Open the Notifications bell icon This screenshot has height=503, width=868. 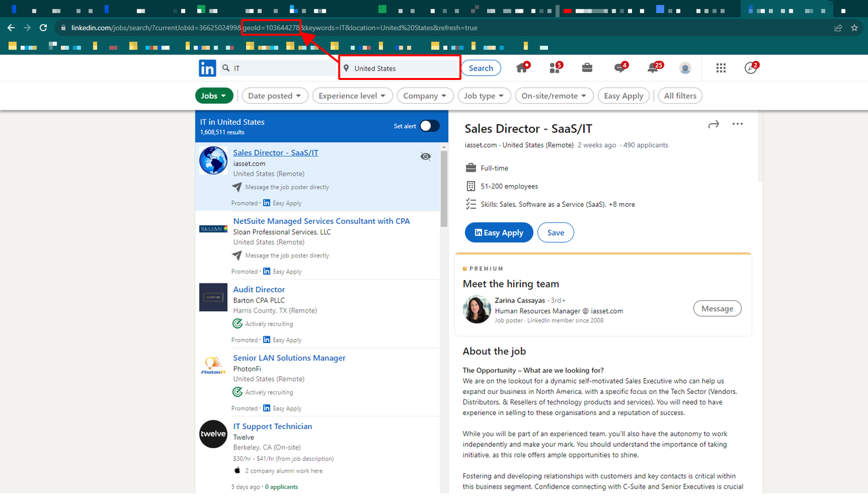click(x=652, y=68)
